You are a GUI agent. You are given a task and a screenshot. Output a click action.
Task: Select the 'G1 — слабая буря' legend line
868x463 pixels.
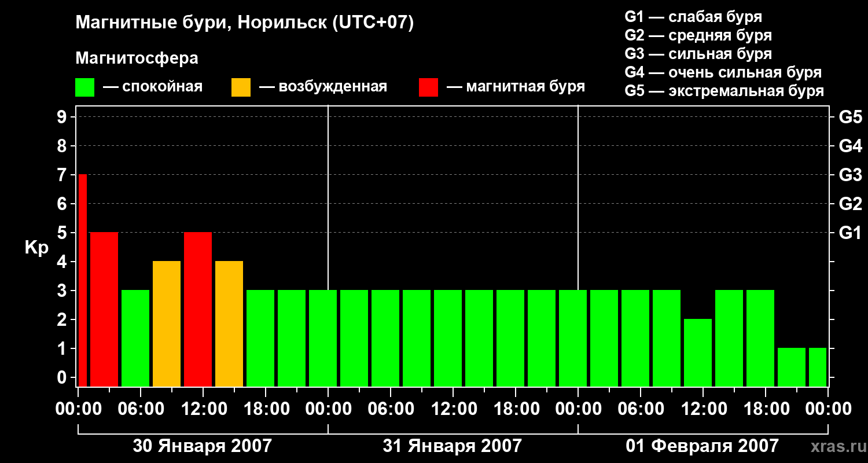(693, 17)
